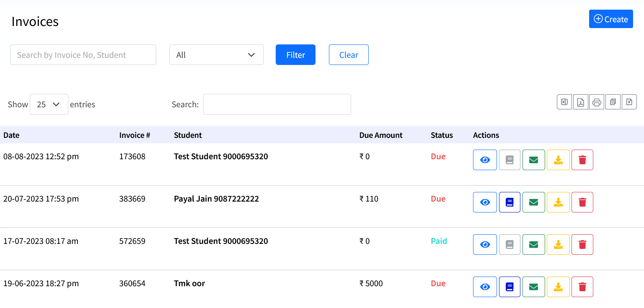Viewport: 644px width, 308px height.
Task: Sort the table by Due Amount column
Action: point(380,135)
